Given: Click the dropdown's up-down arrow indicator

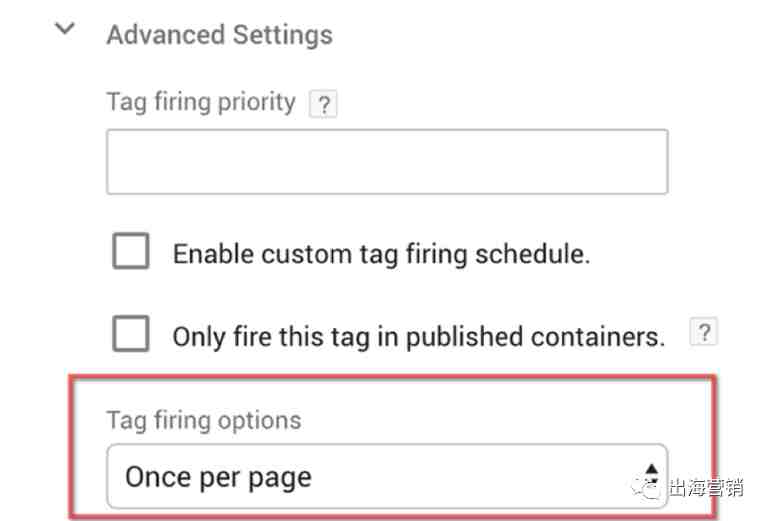Looking at the screenshot, I should (x=651, y=474).
